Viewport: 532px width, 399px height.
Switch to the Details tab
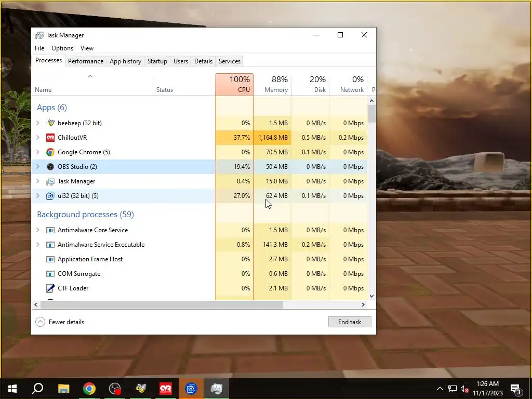203,61
